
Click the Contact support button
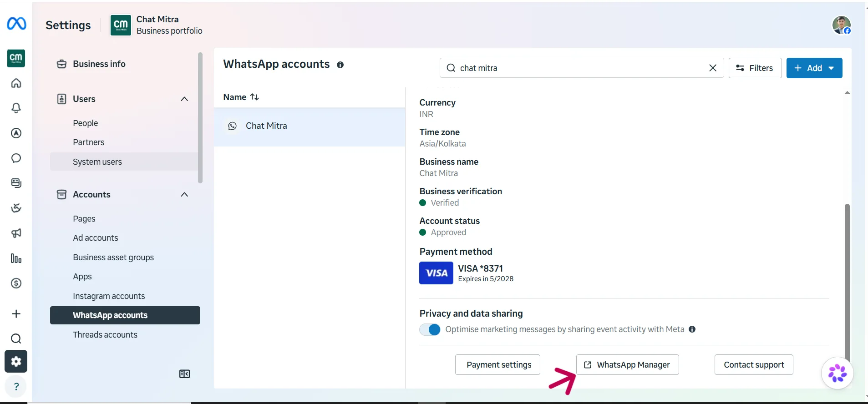[754, 365]
